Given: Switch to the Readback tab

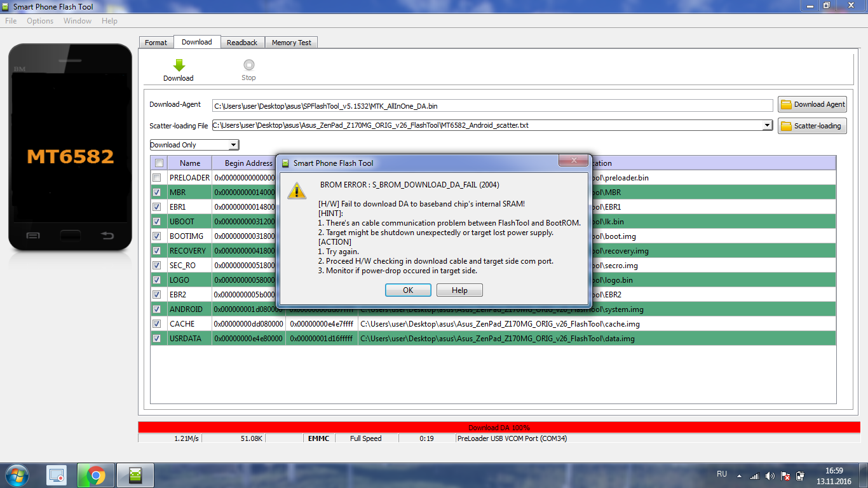Looking at the screenshot, I should (x=242, y=43).
